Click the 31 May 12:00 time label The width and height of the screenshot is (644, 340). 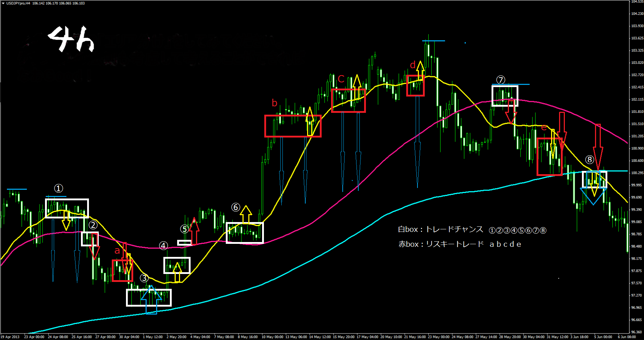click(558, 337)
